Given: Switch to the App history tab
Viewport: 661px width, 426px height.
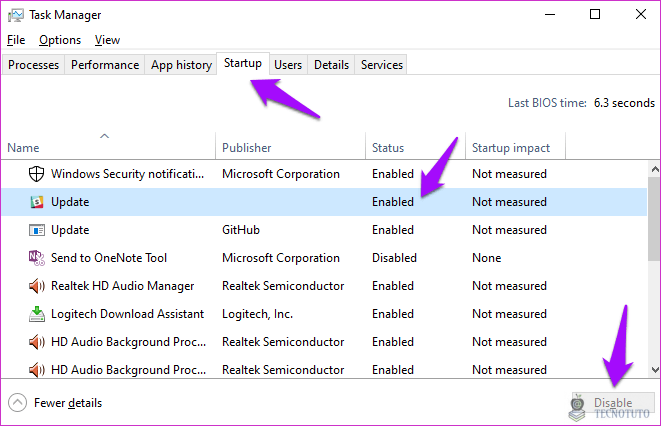Looking at the screenshot, I should point(181,65).
